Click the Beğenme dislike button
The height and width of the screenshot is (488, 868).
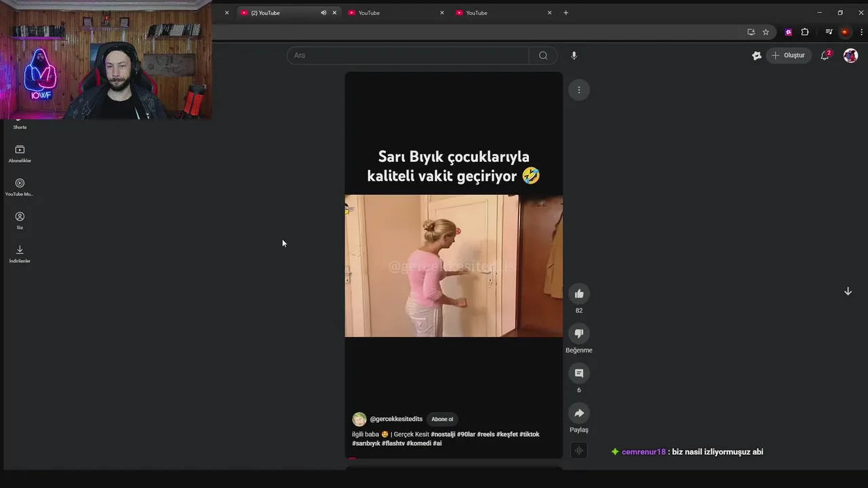click(579, 333)
